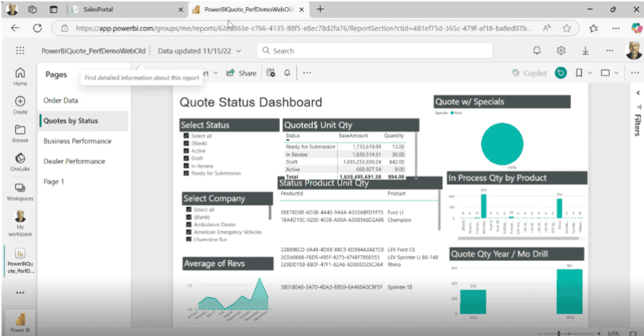Click the green refresh visuals icon
This screenshot has width=644, height=336.
pyautogui.click(x=561, y=73)
